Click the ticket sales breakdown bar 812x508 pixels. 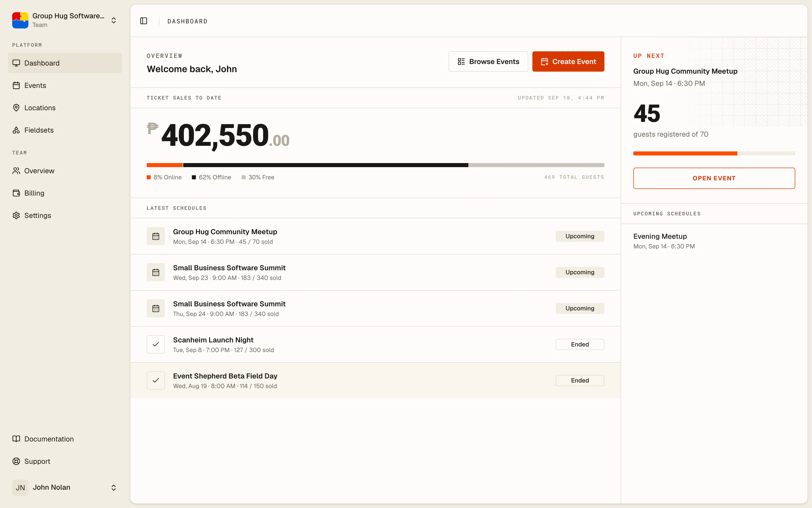375,165
